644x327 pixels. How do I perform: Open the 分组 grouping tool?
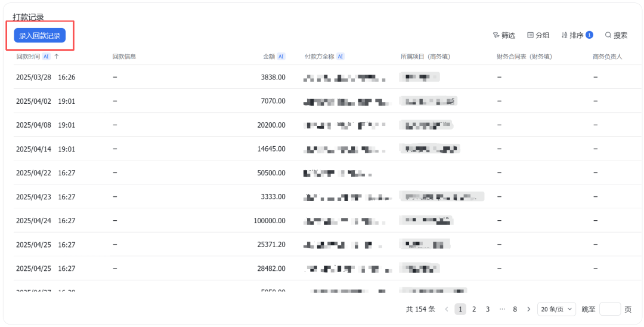pos(538,36)
